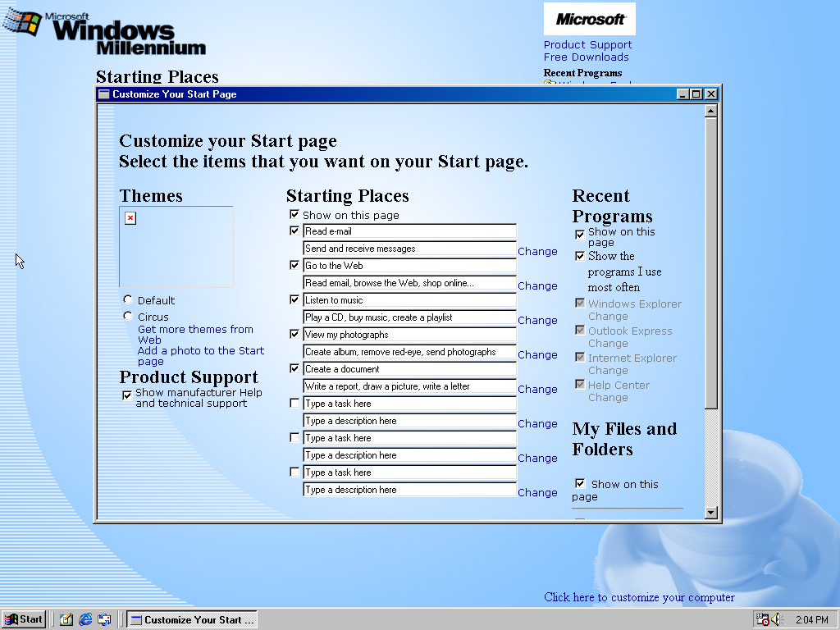Select the Circus theme radio button
Viewport: 840px width, 630px height.
(127, 316)
